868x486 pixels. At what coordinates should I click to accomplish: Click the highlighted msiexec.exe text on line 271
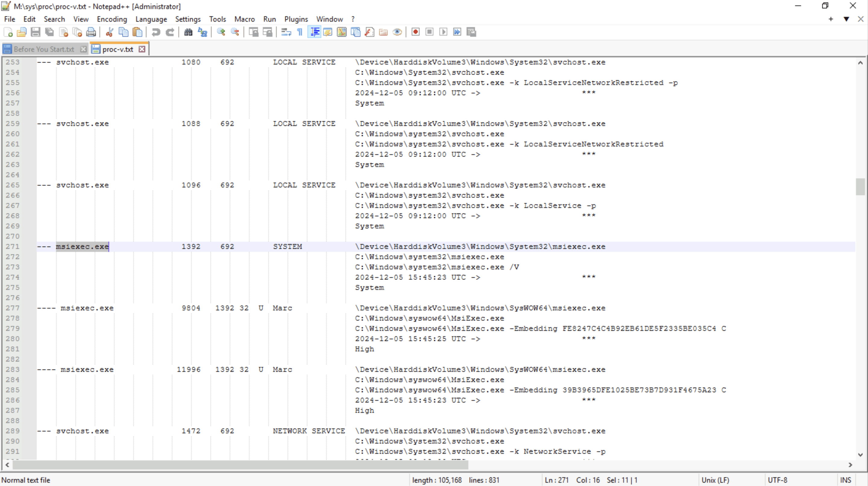point(82,246)
